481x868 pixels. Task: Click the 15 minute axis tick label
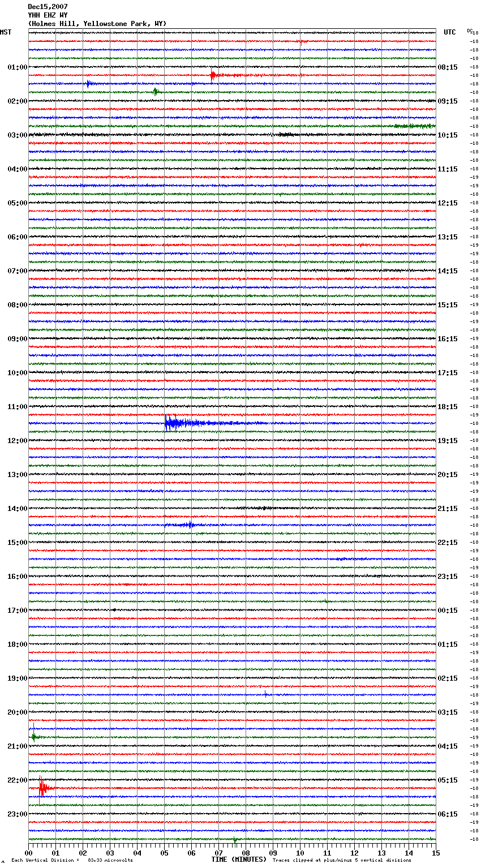tap(436, 853)
